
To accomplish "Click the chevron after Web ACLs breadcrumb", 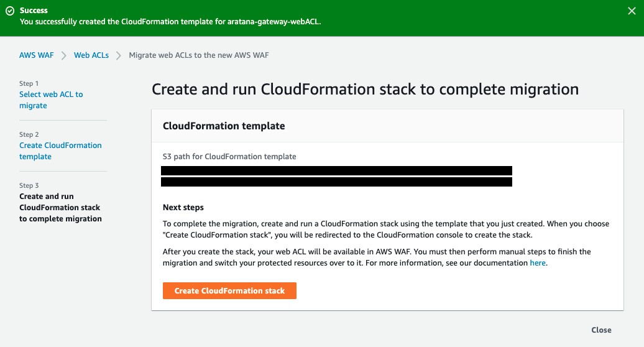I will coord(118,55).
